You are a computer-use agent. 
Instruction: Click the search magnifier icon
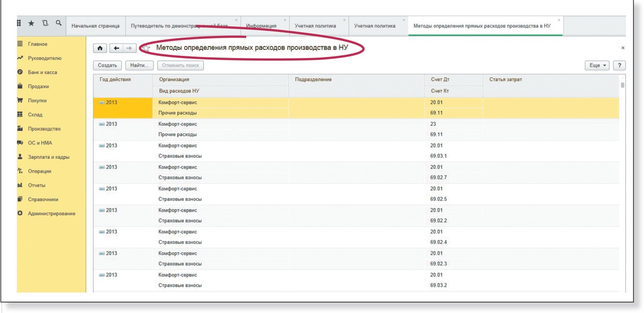coord(58,24)
